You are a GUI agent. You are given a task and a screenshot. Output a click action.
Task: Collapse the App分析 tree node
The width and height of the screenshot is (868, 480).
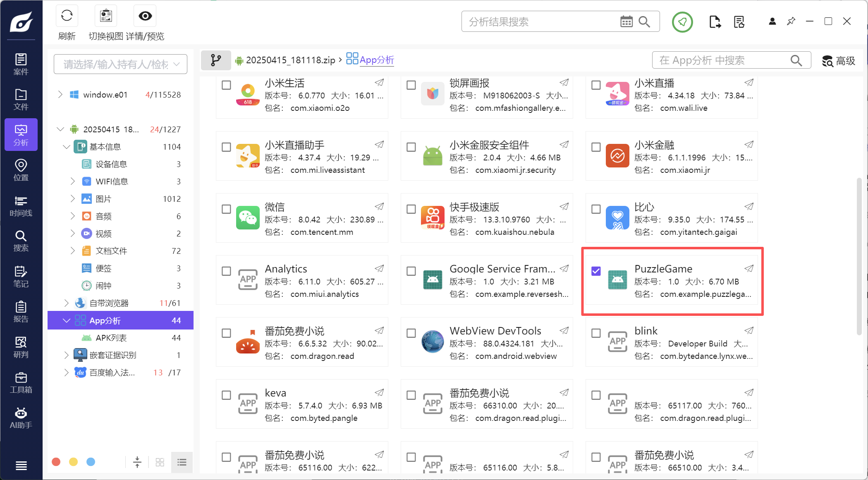pyautogui.click(x=66, y=320)
